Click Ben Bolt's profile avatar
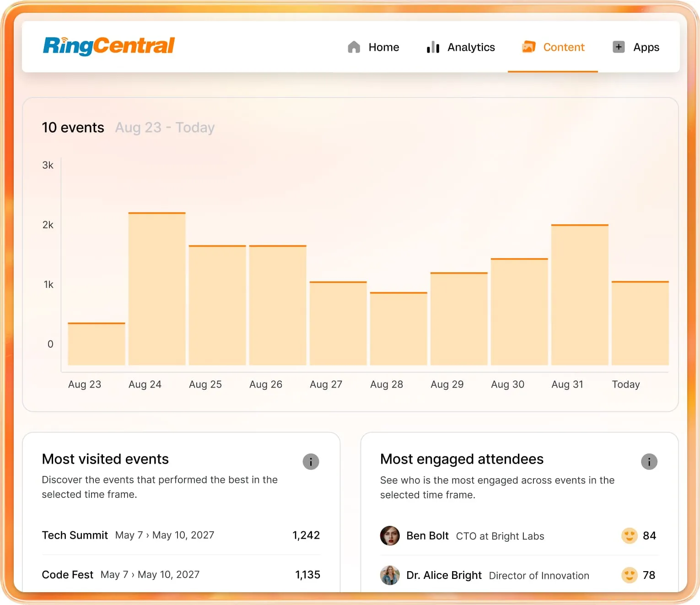Image resolution: width=700 pixels, height=605 pixels. (390, 535)
